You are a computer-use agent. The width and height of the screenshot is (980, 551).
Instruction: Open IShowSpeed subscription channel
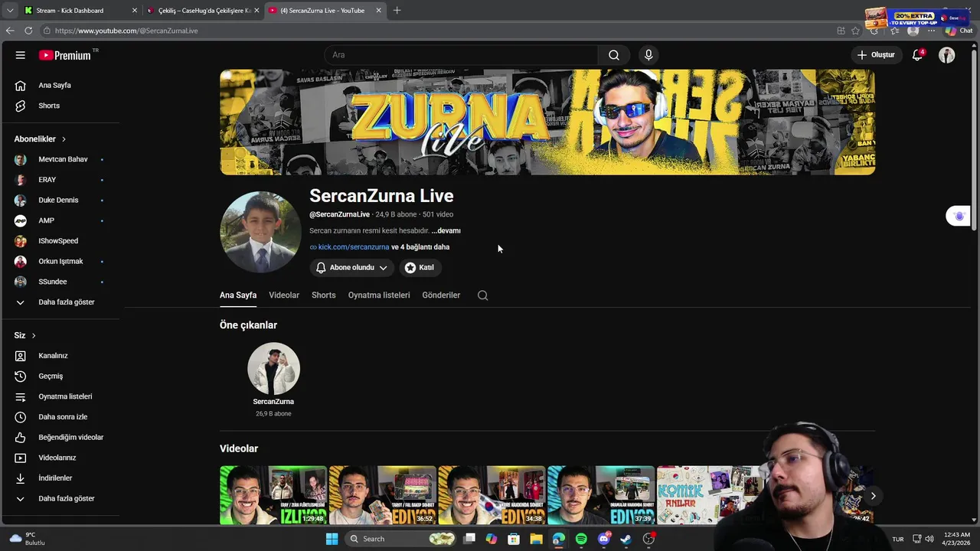point(60,241)
